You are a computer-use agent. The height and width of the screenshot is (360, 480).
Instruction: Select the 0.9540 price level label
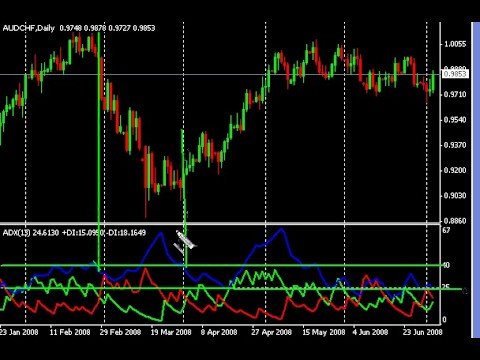(455, 120)
